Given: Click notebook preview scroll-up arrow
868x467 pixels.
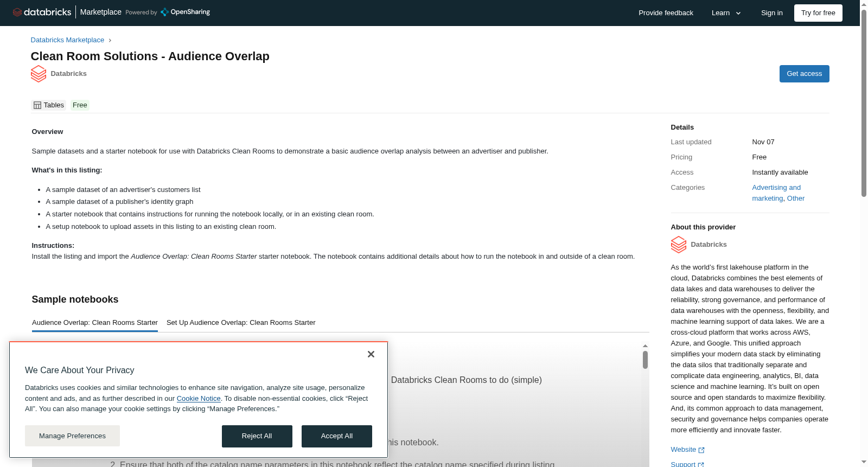Looking at the screenshot, I should point(645,346).
